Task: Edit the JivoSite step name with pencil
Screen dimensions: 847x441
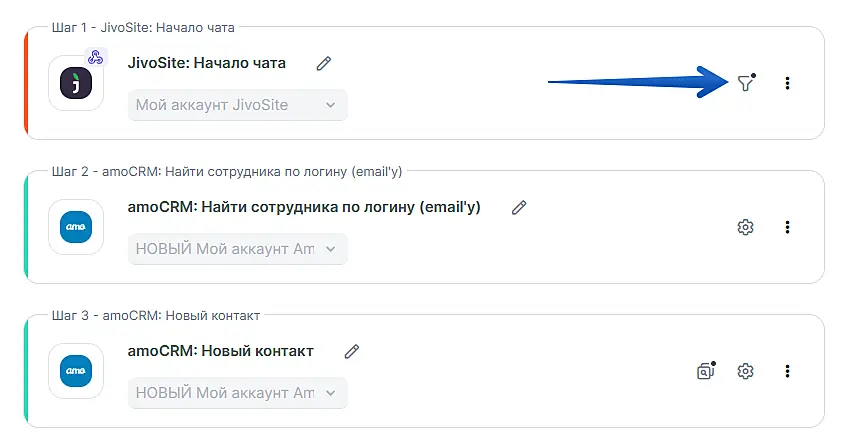Action: tap(323, 63)
